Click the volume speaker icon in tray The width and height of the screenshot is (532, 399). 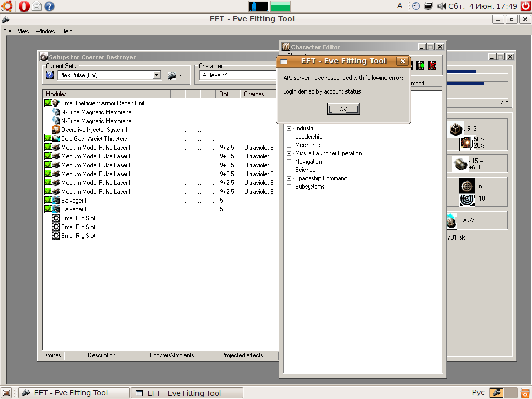[442, 6]
